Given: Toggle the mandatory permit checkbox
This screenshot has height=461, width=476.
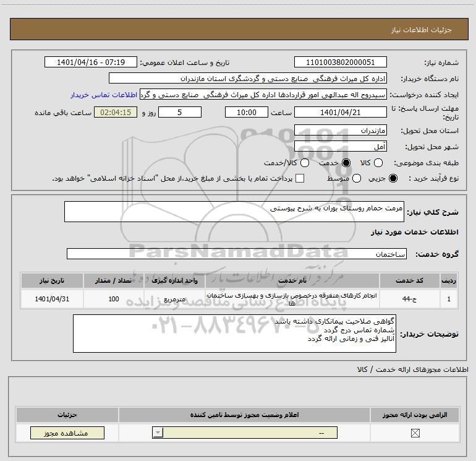Looking at the screenshot, I should (415, 433).
